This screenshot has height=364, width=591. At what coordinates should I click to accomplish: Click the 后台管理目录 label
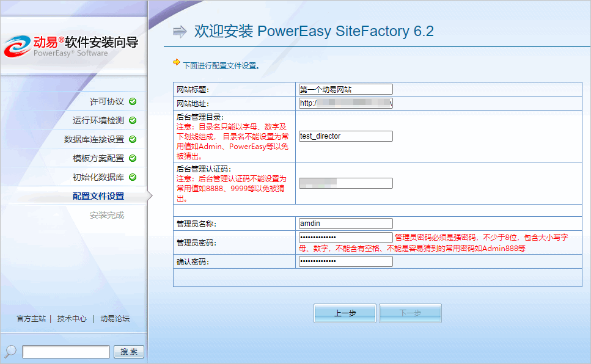click(x=200, y=117)
